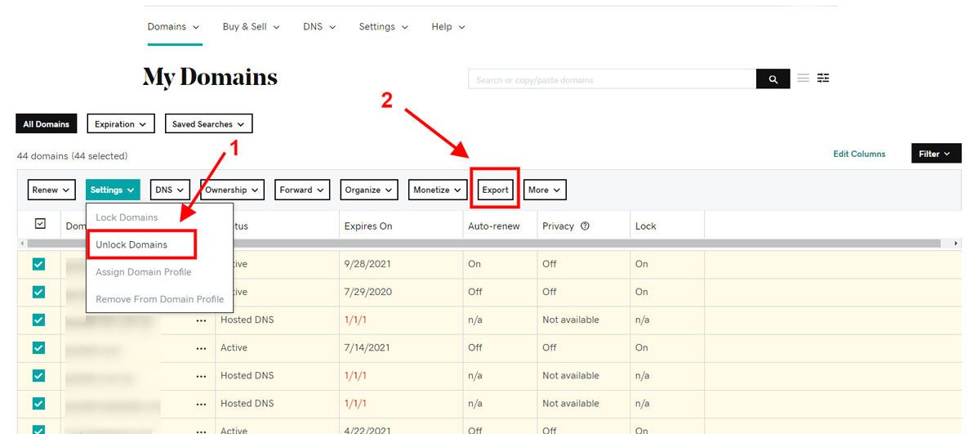Collapse the Settings dropdown
The height and width of the screenshot is (434, 980).
(x=113, y=190)
